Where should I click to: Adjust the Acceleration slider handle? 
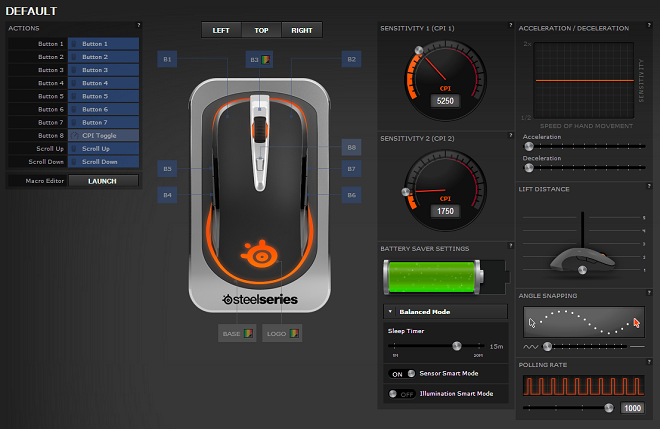point(529,146)
